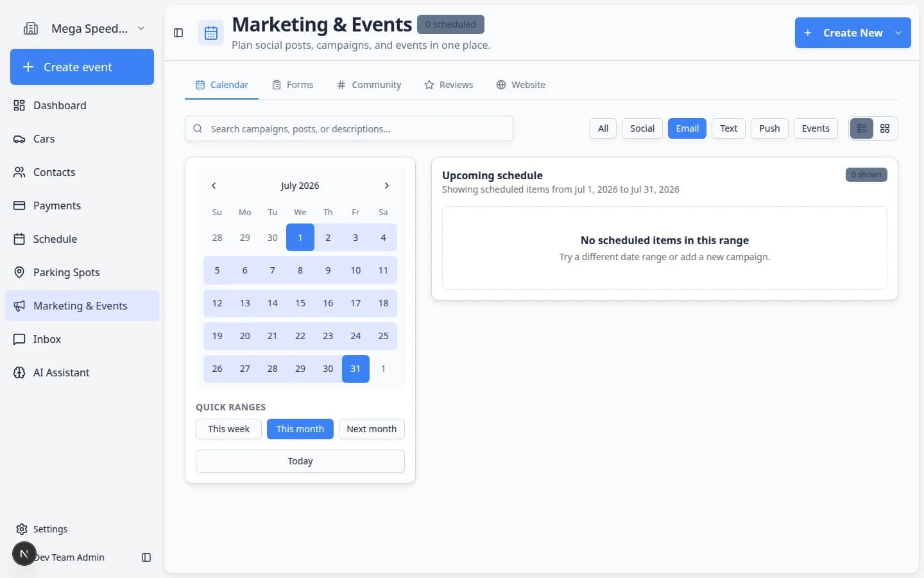
Task: Filter schedule by Text
Action: click(x=728, y=128)
